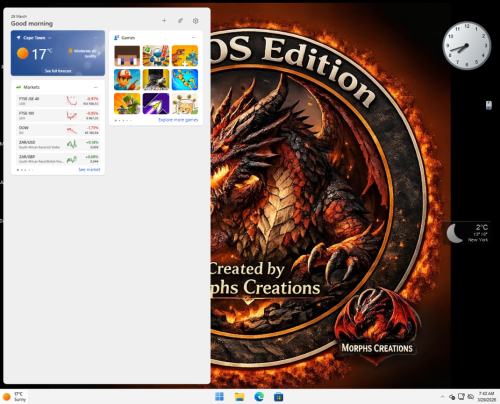Open the network icon in the system tray
Viewport: 500px width, 404px height.
pyautogui.click(x=461, y=396)
